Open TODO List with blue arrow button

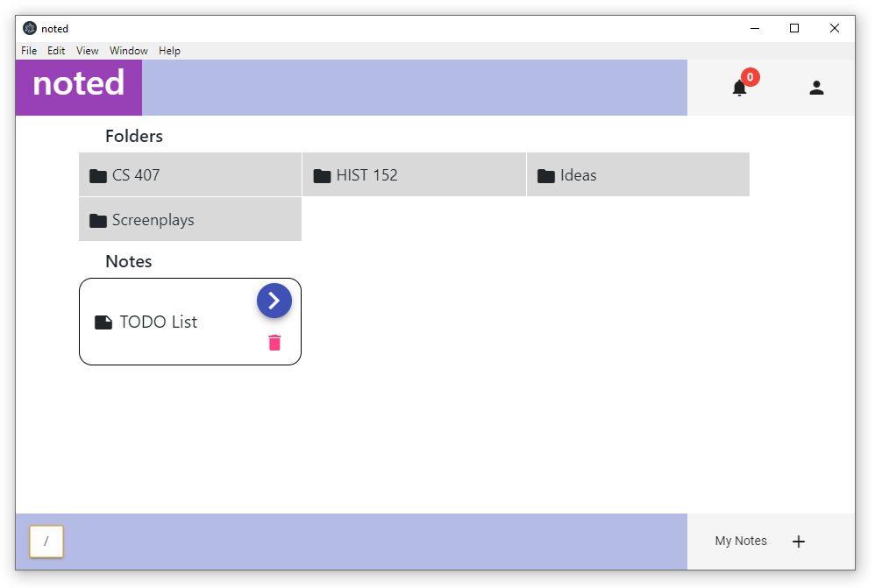pyautogui.click(x=274, y=301)
